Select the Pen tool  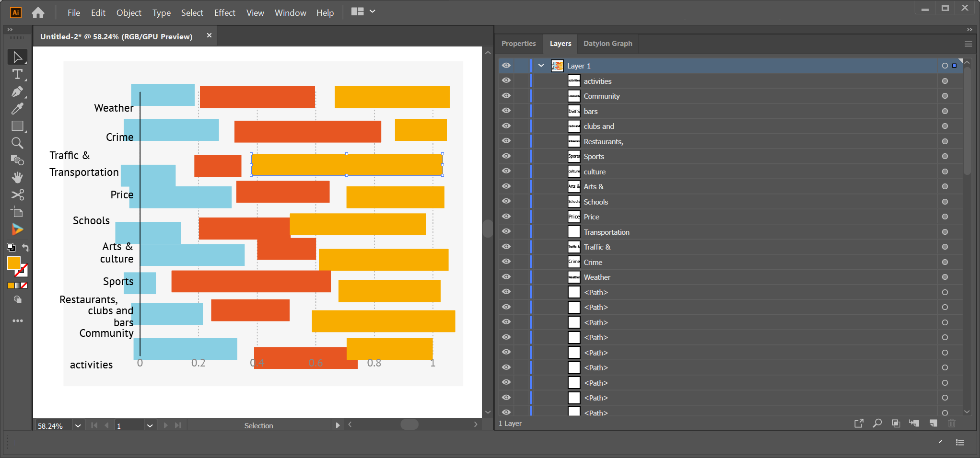point(18,92)
